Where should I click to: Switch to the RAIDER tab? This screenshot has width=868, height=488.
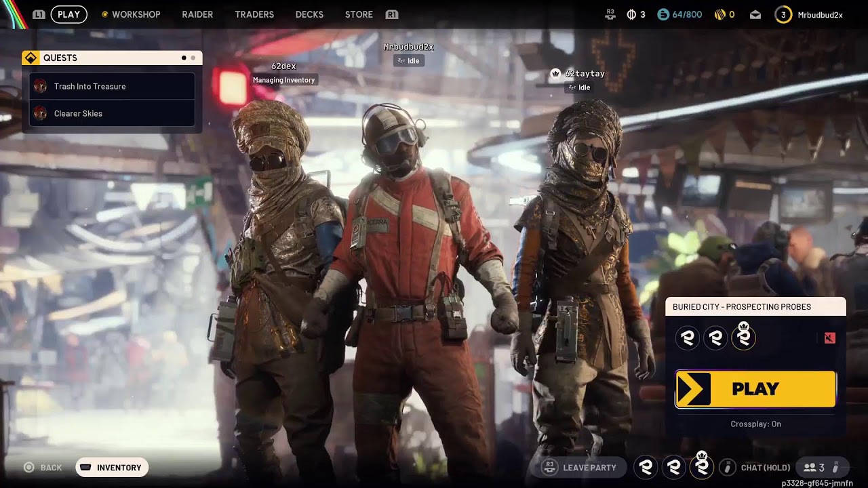point(197,14)
